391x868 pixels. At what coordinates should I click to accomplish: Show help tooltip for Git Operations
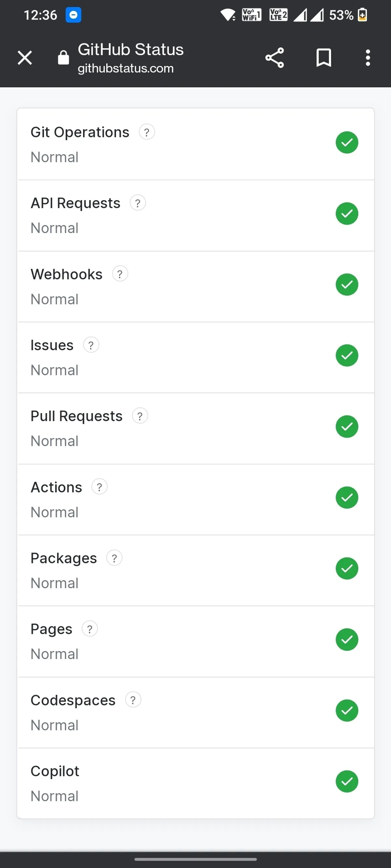(147, 132)
